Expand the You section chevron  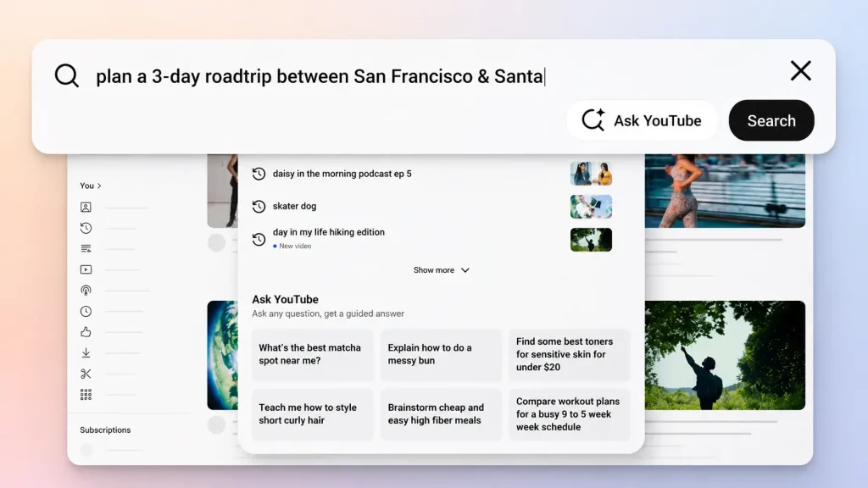(99, 186)
